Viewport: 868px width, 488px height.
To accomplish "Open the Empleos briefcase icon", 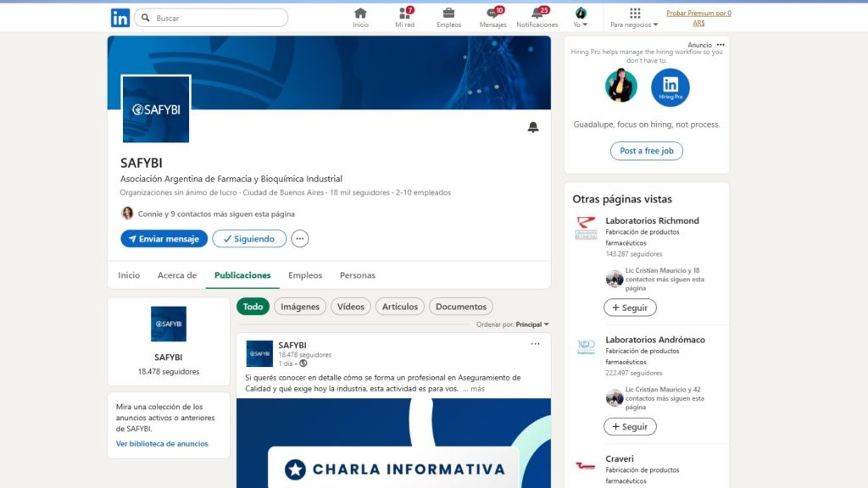I will [448, 17].
